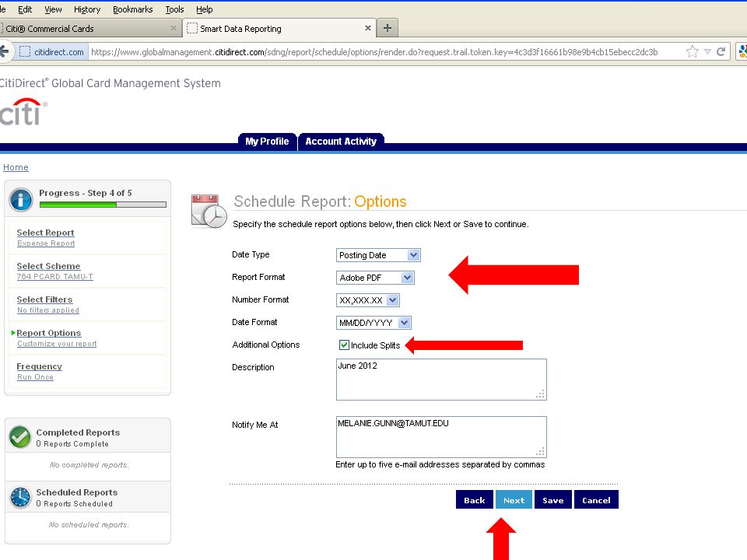Open the My Profile tab
Image resolution: width=747 pixels, height=560 pixels.
[267, 142]
